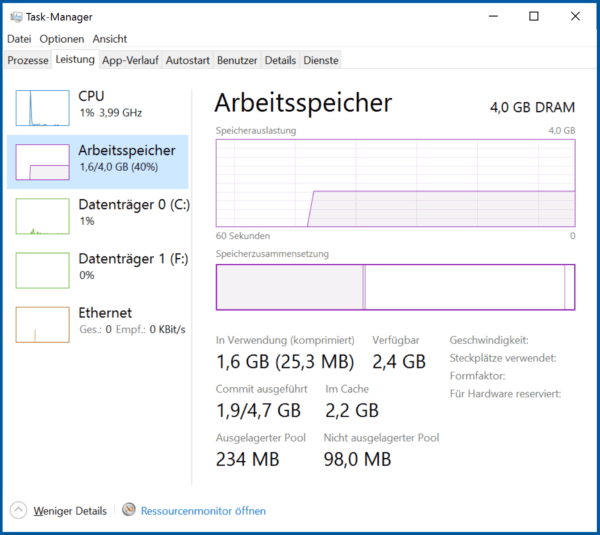Click the Ressourcenmonitor icon
600x535 pixels.
coord(129,510)
